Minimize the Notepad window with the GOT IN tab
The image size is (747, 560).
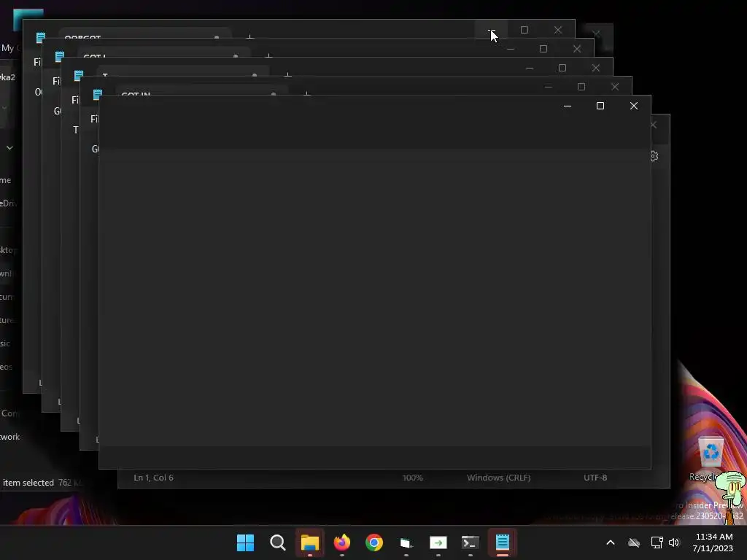(549, 87)
